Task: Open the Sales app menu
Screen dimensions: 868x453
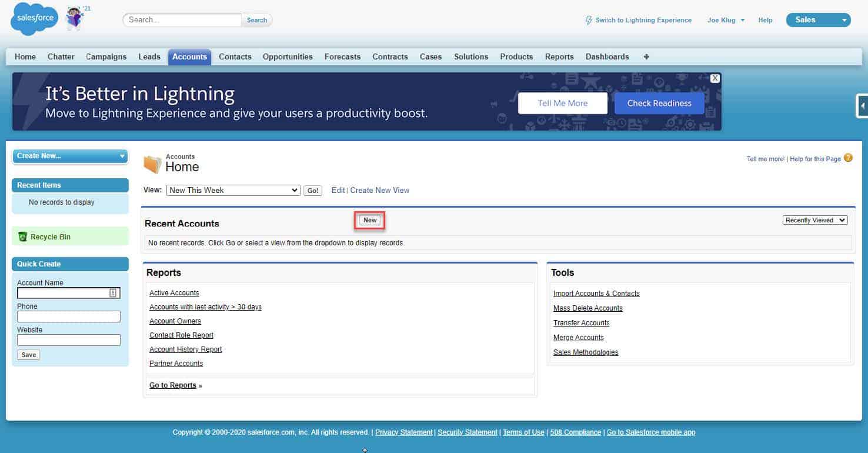Action: tap(818, 20)
